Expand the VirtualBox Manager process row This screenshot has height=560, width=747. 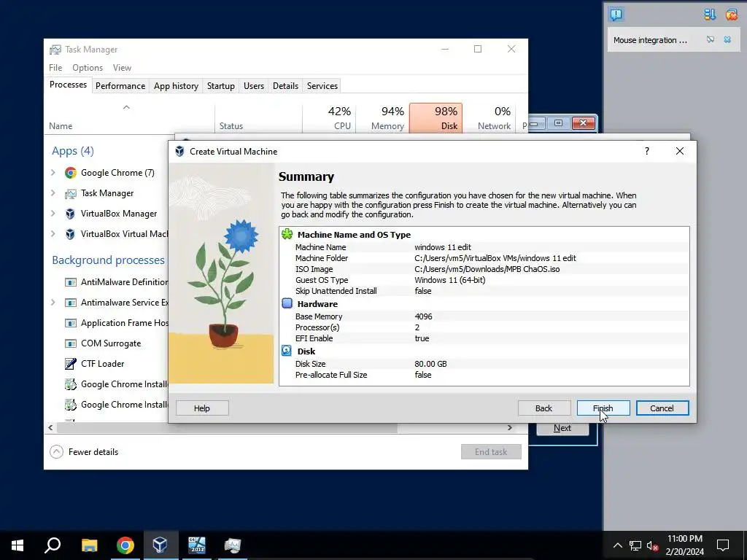[x=53, y=214]
